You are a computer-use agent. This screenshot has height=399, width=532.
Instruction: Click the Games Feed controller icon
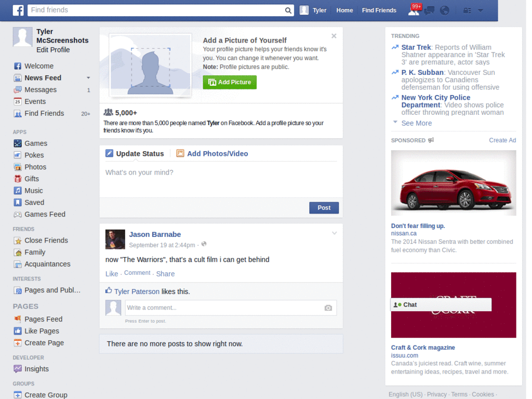(x=18, y=214)
